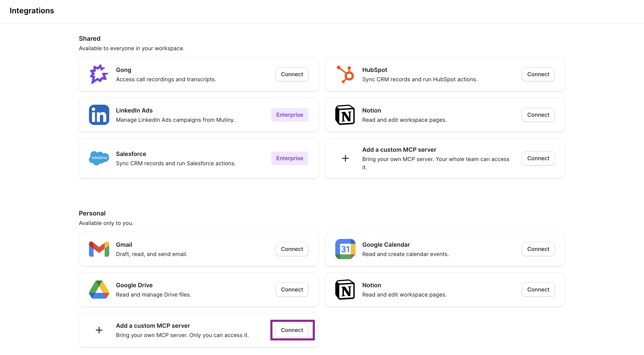Image resolution: width=644 pixels, height=355 pixels.
Task: Click 'Sync CRM records and run HubSpot actions.'
Action: (x=420, y=79)
